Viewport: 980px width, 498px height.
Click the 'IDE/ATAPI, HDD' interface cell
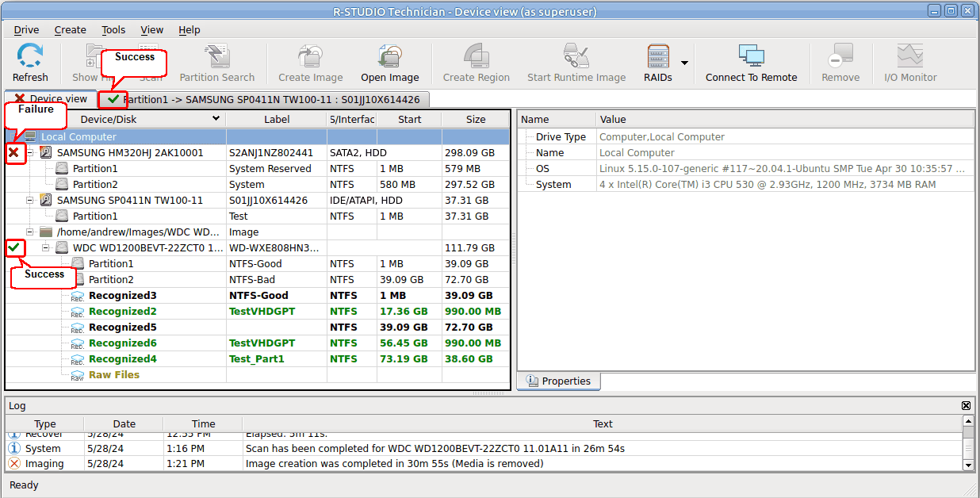coord(366,201)
